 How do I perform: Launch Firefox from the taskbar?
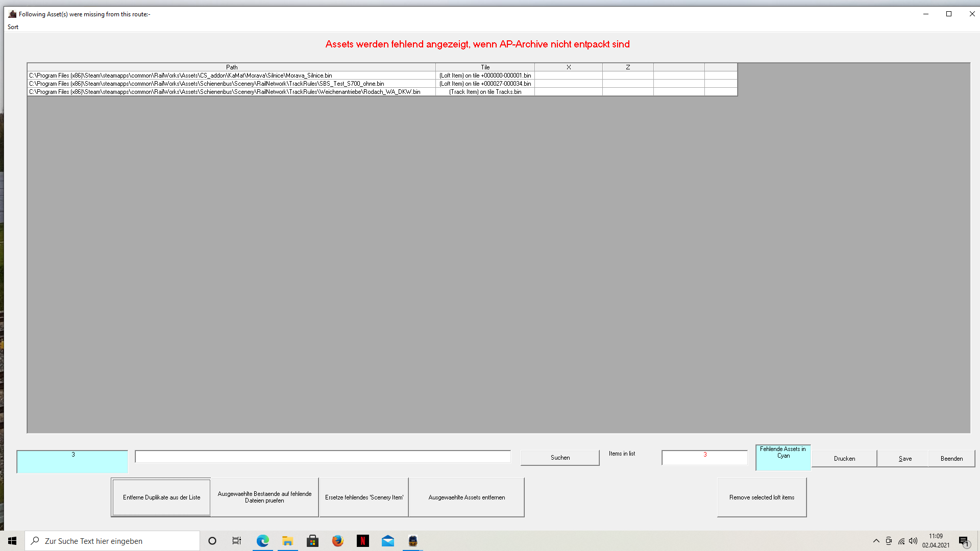tap(338, 541)
